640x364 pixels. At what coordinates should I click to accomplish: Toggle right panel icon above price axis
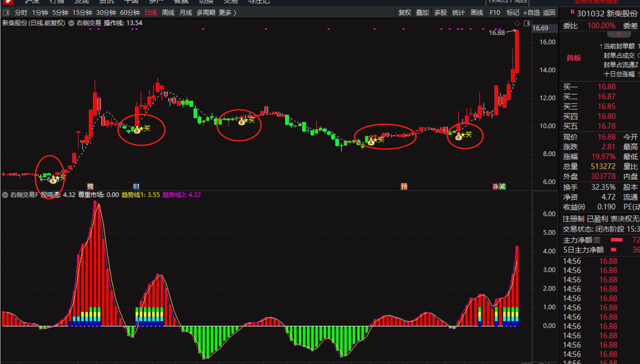[527, 23]
